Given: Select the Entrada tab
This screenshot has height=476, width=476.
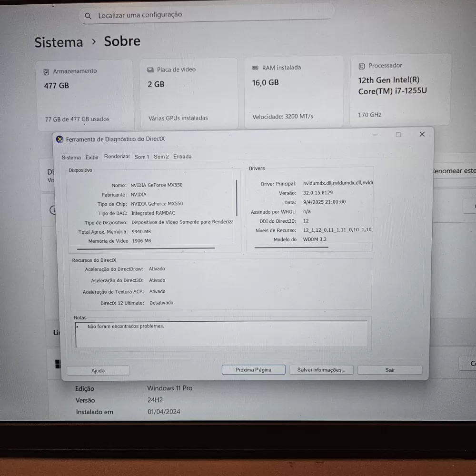Looking at the screenshot, I should 182,156.
